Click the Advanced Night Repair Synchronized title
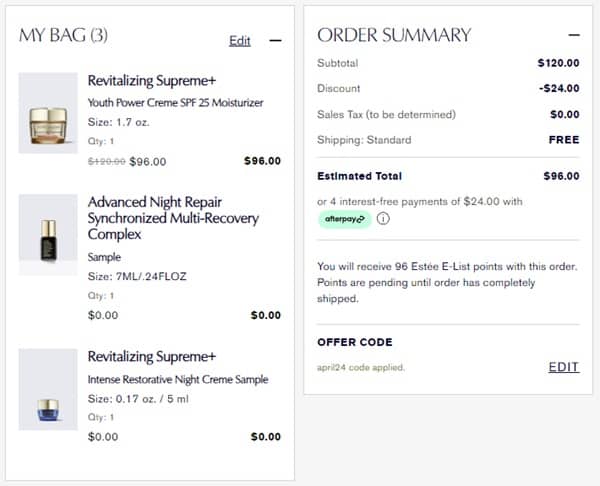The height and width of the screenshot is (486, 600). pyautogui.click(x=173, y=218)
